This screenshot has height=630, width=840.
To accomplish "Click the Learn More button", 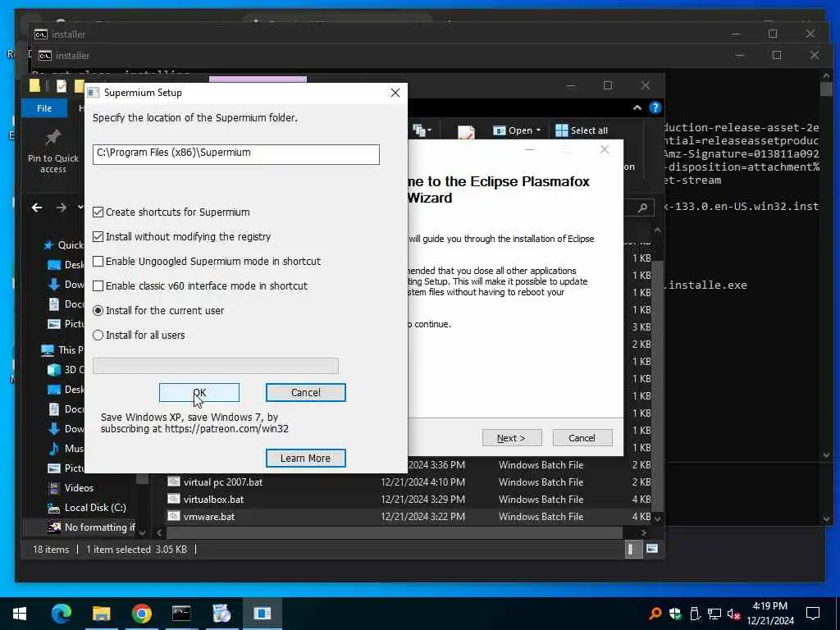I will (x=305, y=458).
